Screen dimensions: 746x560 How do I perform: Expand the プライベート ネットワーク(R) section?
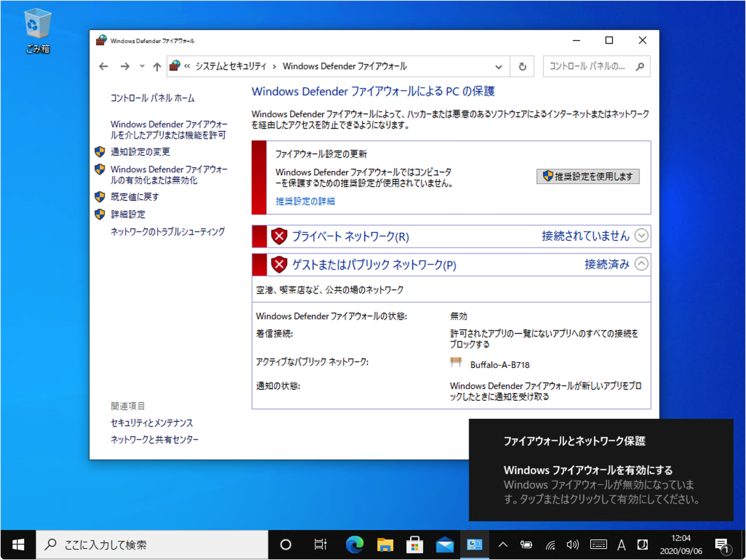641,236
